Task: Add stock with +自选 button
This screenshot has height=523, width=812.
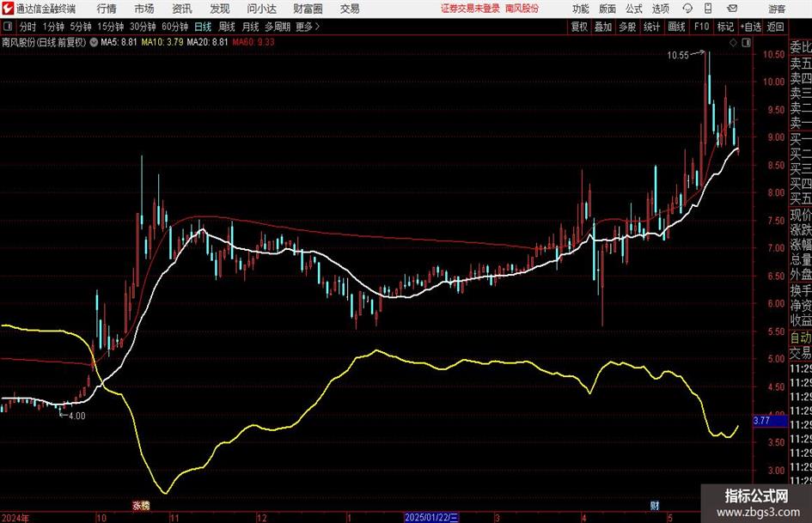Action: [750, 27]
